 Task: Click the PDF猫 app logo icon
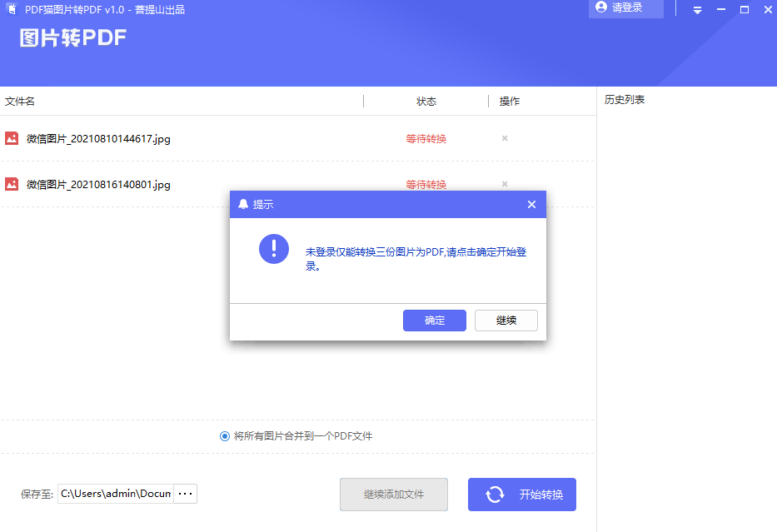(12, 9)
